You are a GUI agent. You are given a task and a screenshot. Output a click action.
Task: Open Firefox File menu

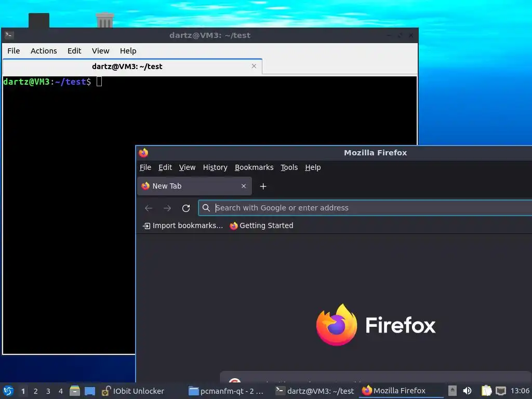pos(145,167)
